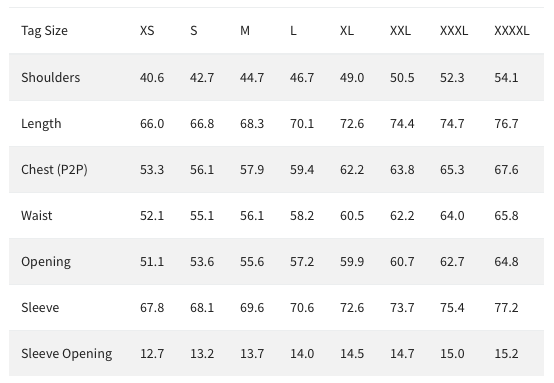Image resolution: width=554 pixels, height=383 pixels.
Task: Select Shoulders value 49.0 under XL
Action: pyautogui.click(x=352, y=78)
